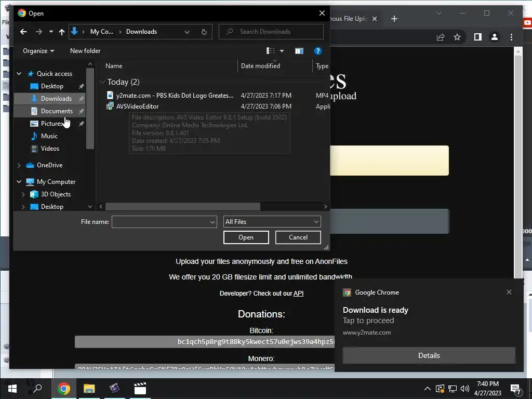Open Chrome three-dot menu
The width and height of the screenshot is (532, 399).
pos(511,37)
